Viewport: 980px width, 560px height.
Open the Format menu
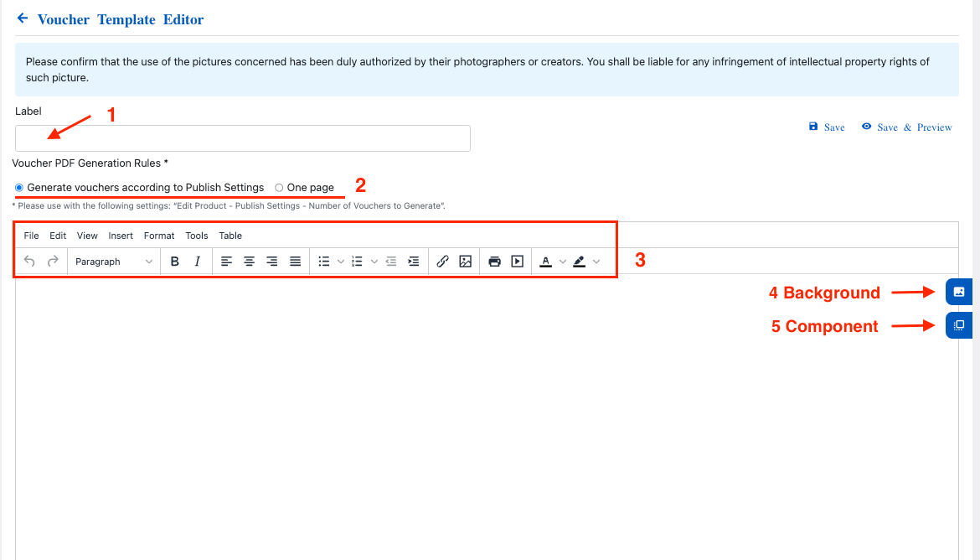[159, 236]
